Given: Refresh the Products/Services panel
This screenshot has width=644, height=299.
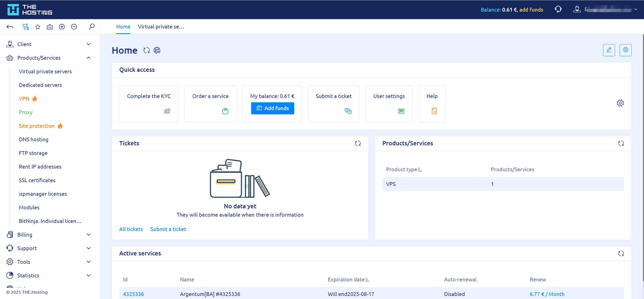Looking at the screenshot, I should (621, 143).
